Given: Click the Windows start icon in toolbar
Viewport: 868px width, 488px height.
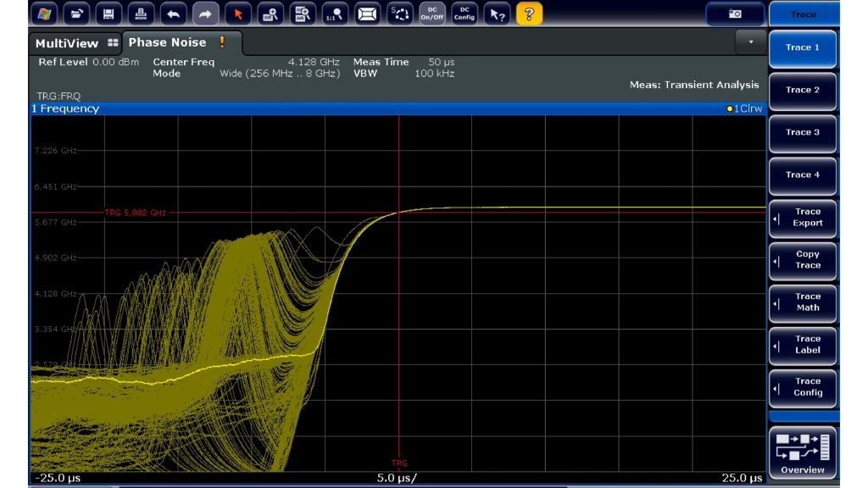Looking at the screenshot, I should click(44, 14).
